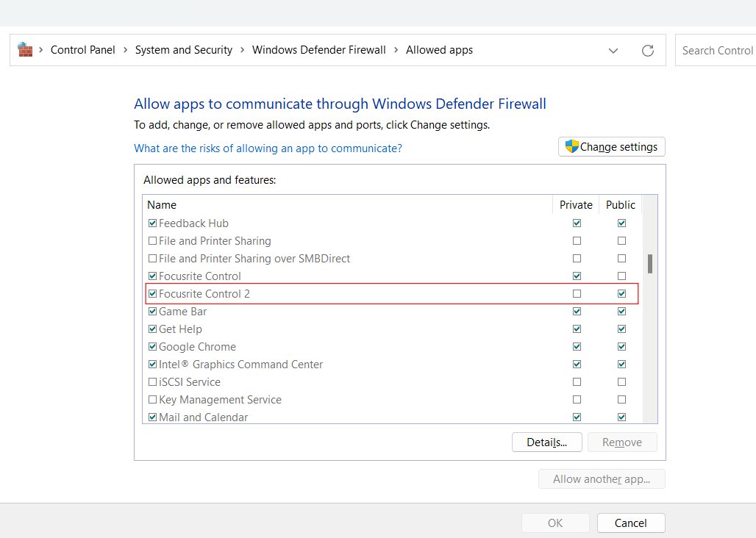Open the risks of allowing an app link
Viewport: 756px width, 538px height.
pyautogui.click(x=268, y=148)
